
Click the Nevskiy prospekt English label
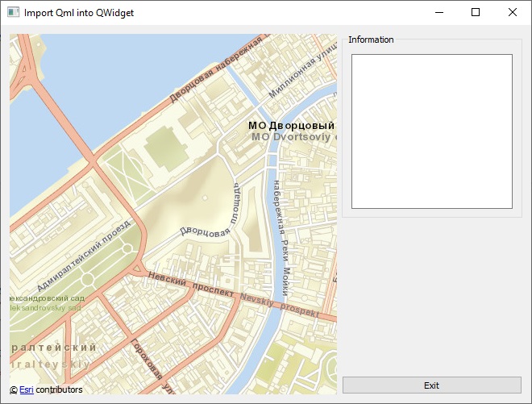(279, 304)
